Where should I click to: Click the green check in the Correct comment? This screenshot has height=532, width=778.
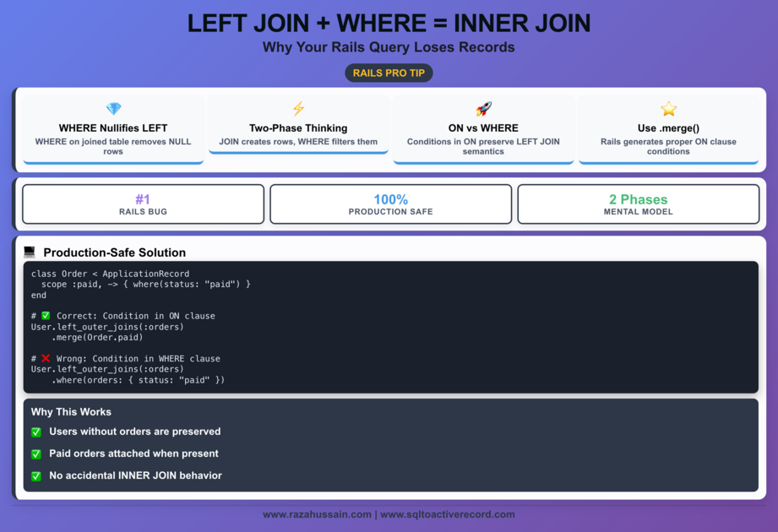coord(46,315)
